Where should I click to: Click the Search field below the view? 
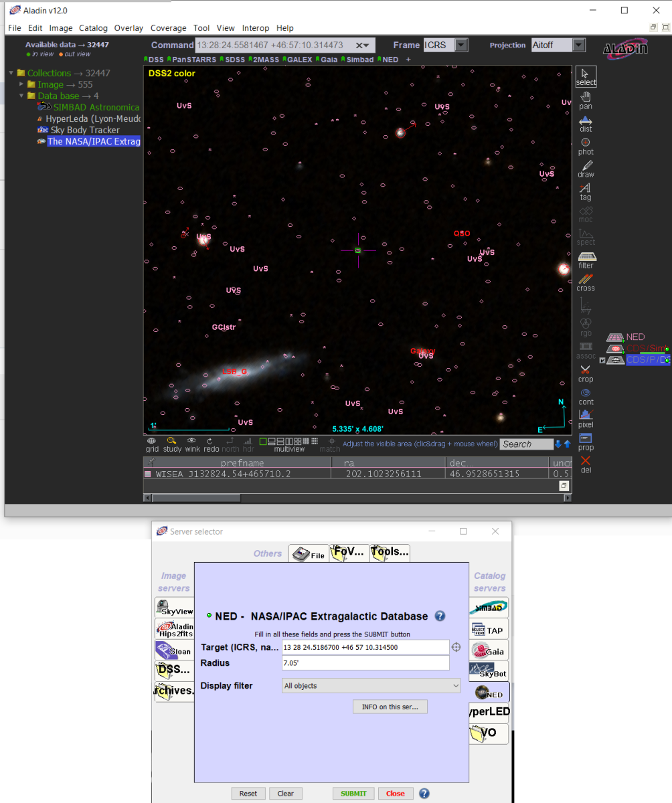(x=527, y=444)
